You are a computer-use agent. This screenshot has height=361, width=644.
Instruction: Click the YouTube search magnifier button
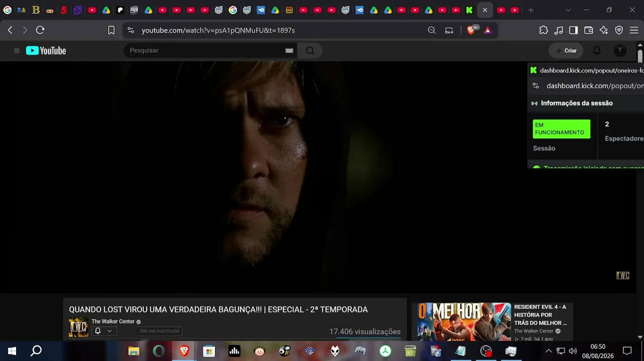pyautogui.click(x=310, y=50)
